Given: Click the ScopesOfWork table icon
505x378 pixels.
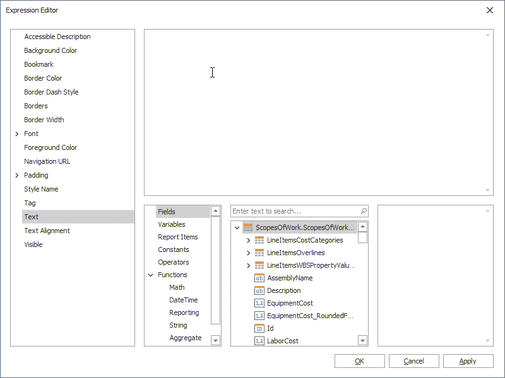Looking at the screenshot, I should (x=248, y=228).
